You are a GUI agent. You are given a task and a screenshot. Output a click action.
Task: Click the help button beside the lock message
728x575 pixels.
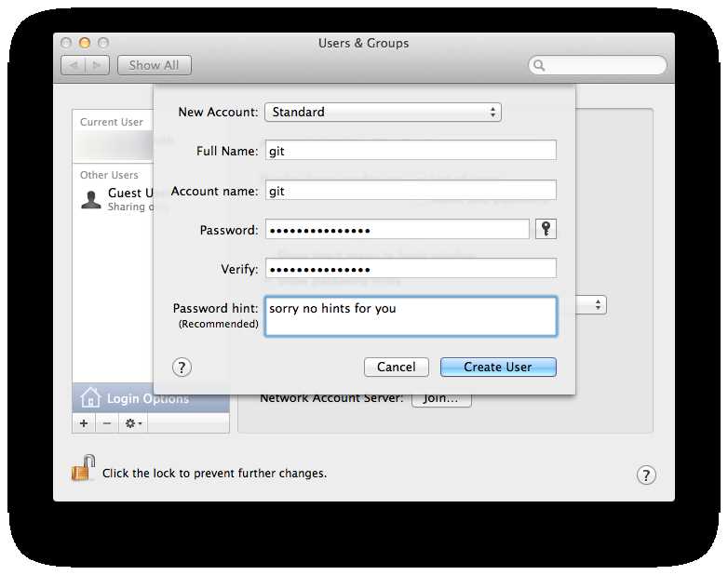(x=646, y=475)
